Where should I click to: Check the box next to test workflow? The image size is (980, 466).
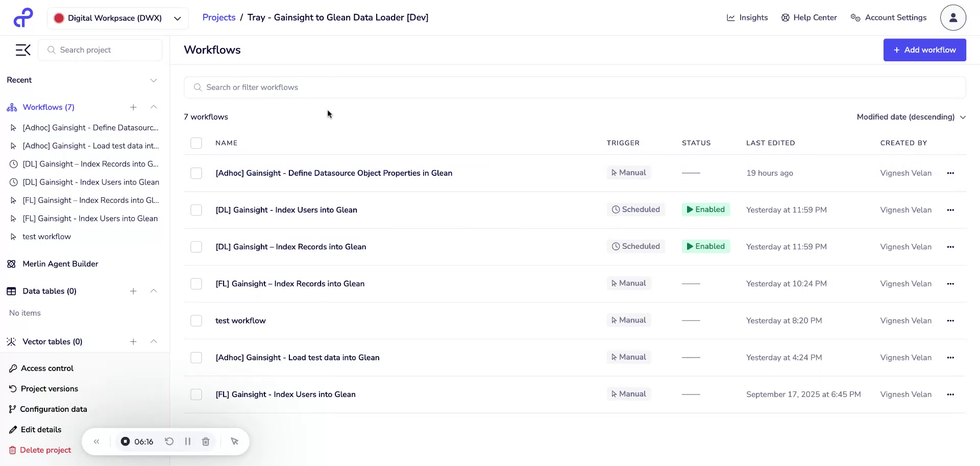click(x=196, y=320)
